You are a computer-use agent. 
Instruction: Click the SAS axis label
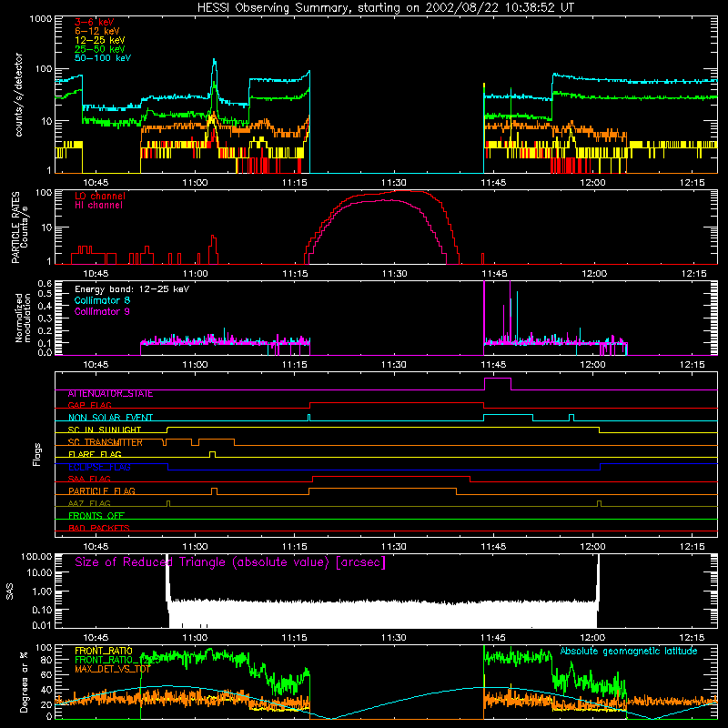10,591
